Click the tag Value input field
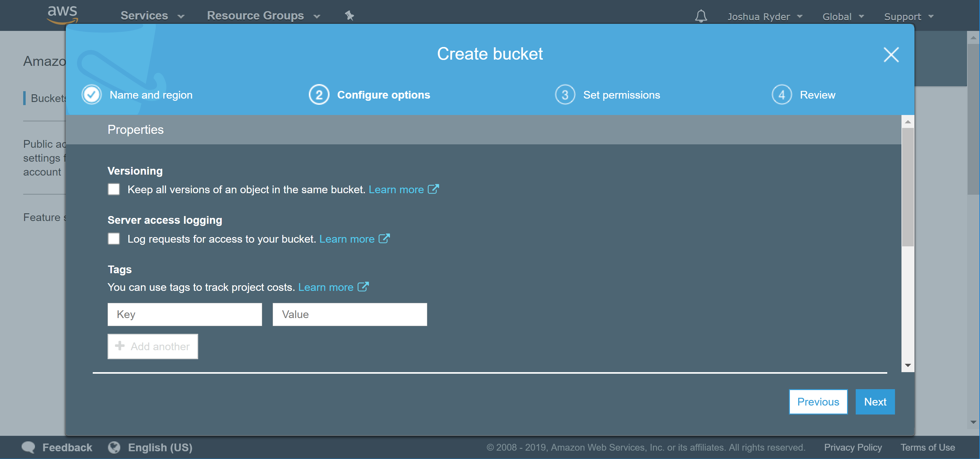Viewport: 980px width, 459px height. coord(350,314)
